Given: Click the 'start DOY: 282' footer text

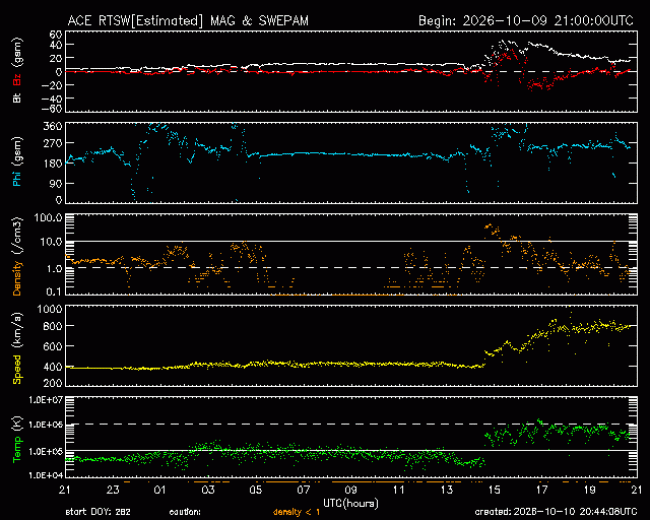Looking at the screenshot, I should tap(98, 512).
